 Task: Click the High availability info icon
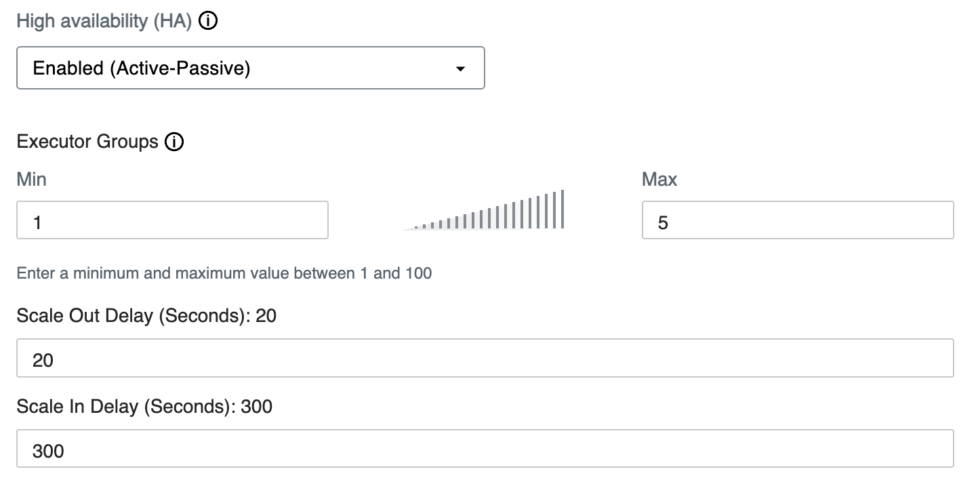click(x=209, y=22)
